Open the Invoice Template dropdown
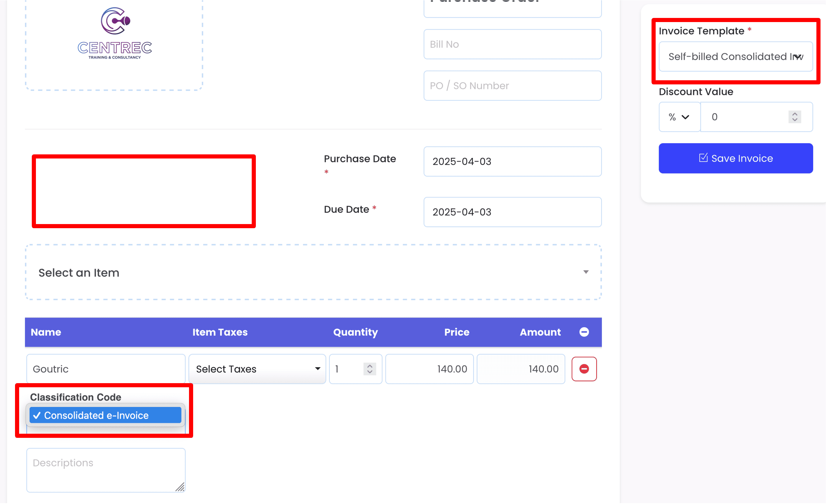This screenshot has width=827, height=504. (735, 57)
